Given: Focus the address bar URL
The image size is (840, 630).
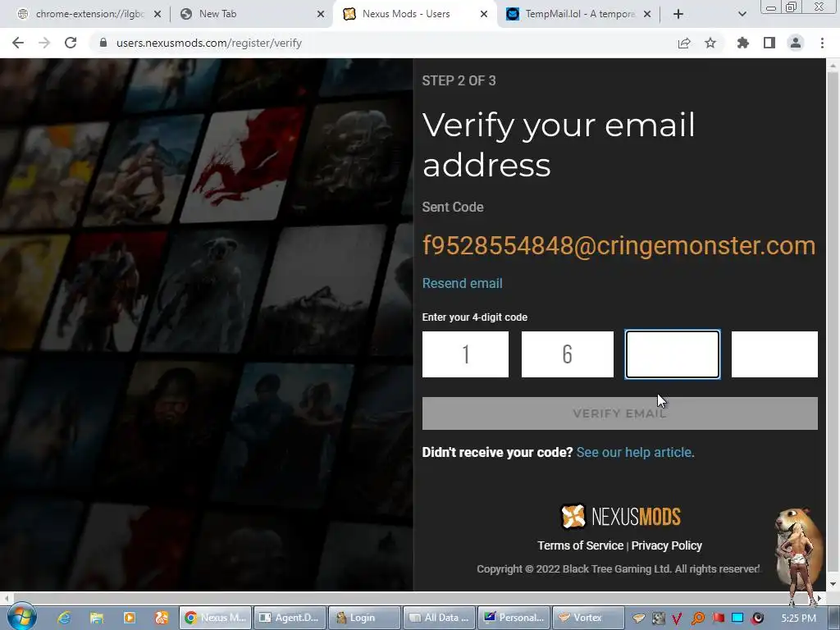Looking at the screenshot, I should [x=209, y=43].
